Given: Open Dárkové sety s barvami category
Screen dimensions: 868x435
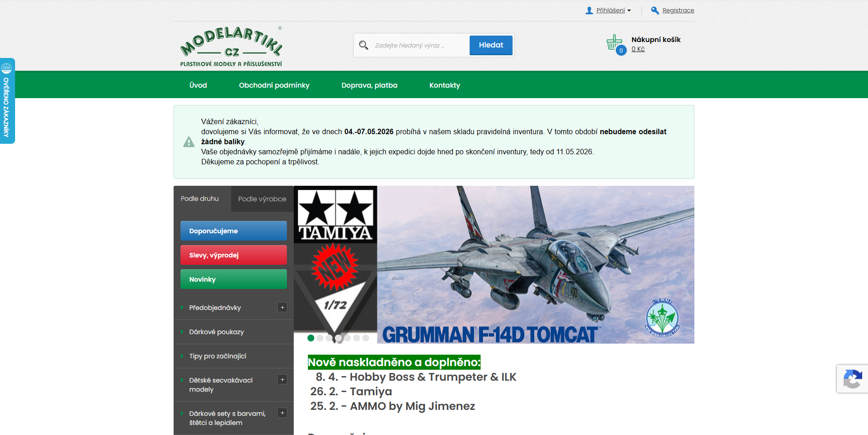Looking at the screenshot, I should (228, 418).
